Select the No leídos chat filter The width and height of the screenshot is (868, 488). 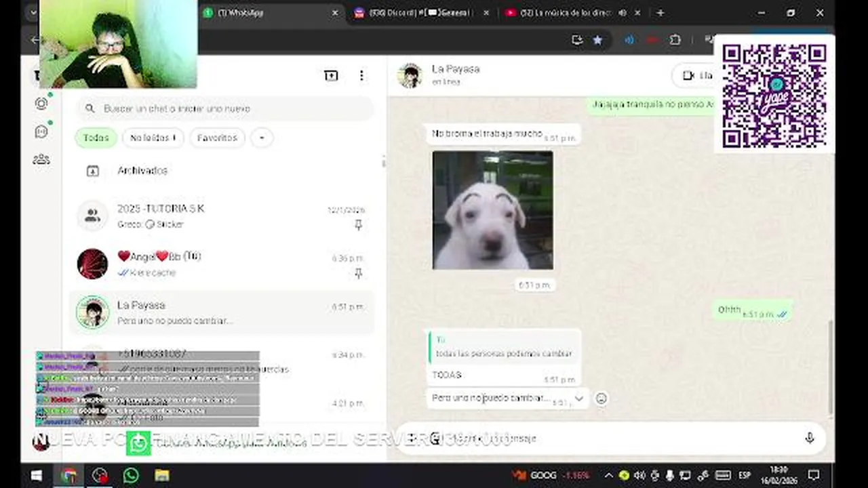point(153,138)
